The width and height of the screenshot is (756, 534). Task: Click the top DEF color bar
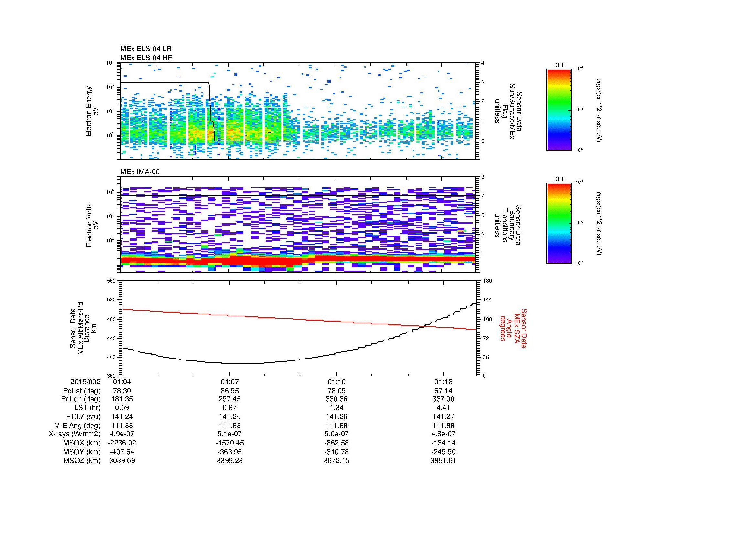(x=559, y=110)
